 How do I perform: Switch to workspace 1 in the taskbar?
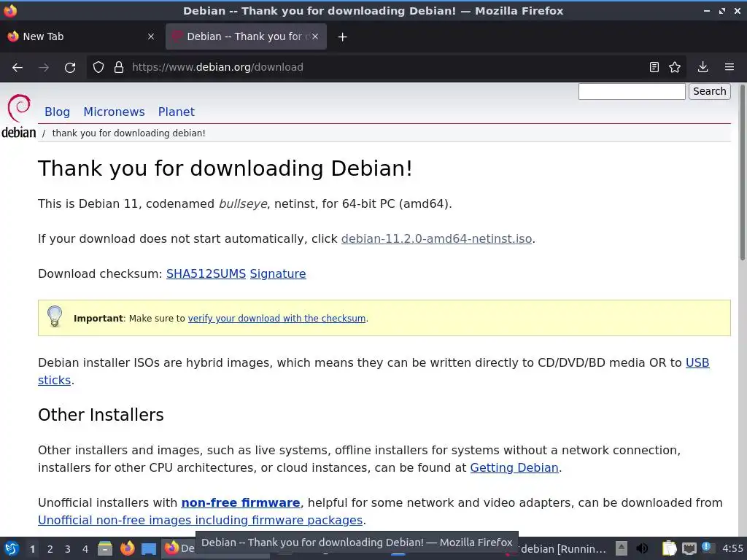[32, 549]
